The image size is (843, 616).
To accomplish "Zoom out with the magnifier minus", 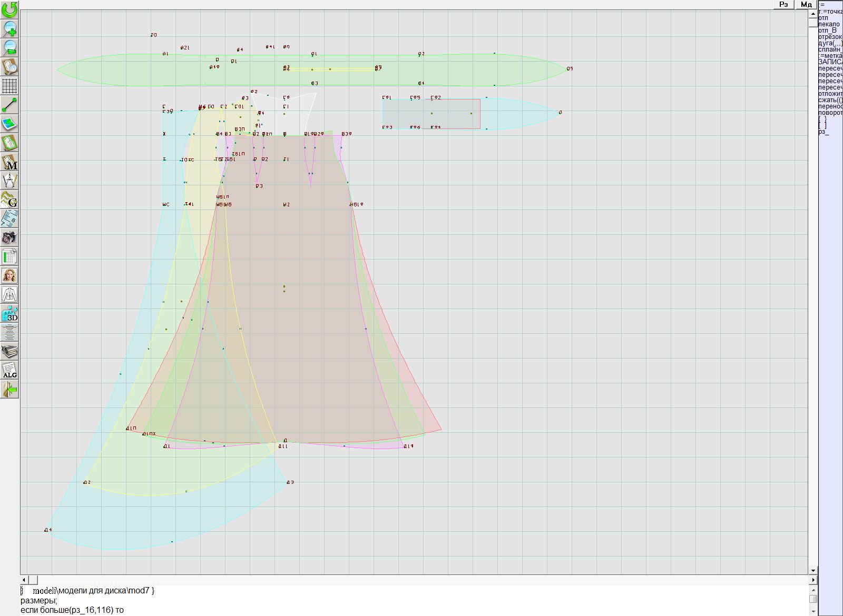I will [9, 47].
